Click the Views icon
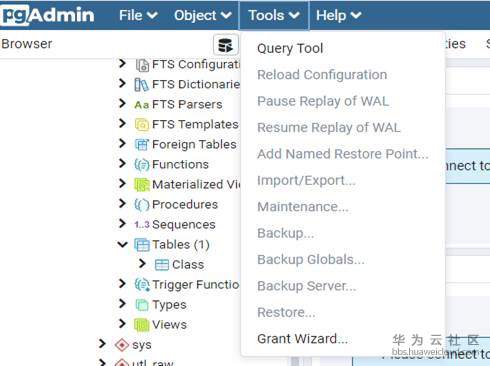 [142, 325]
